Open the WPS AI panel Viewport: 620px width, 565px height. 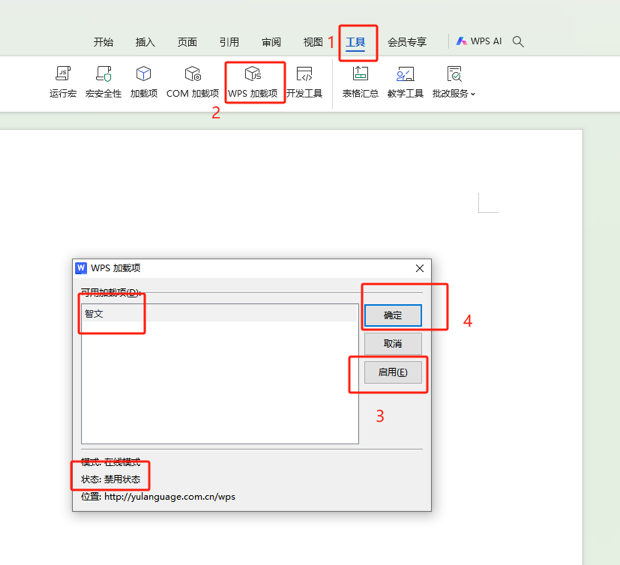click(479, 42)
